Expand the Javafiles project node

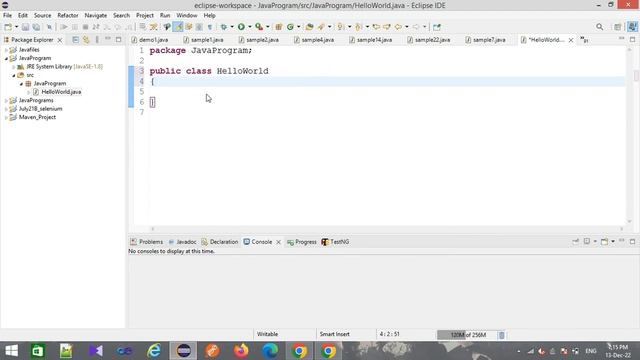click(x=6, y=50)
